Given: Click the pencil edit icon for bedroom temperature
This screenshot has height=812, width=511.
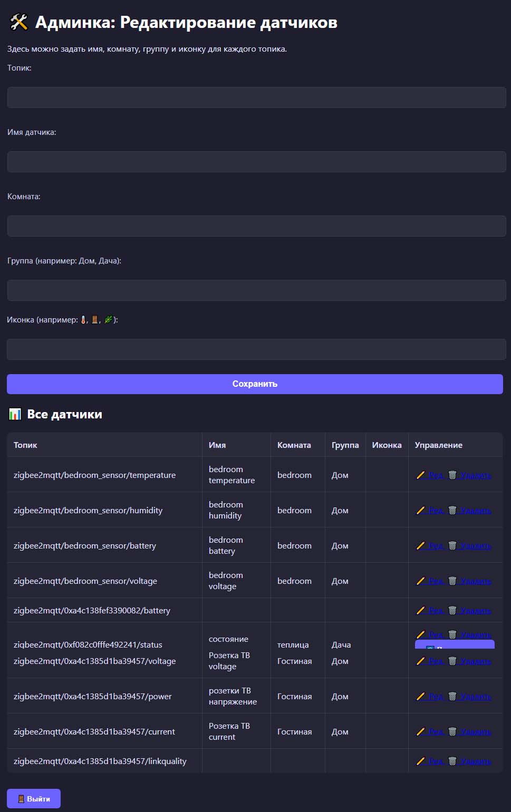Looking at the screenshot, I should click(420, 474).
